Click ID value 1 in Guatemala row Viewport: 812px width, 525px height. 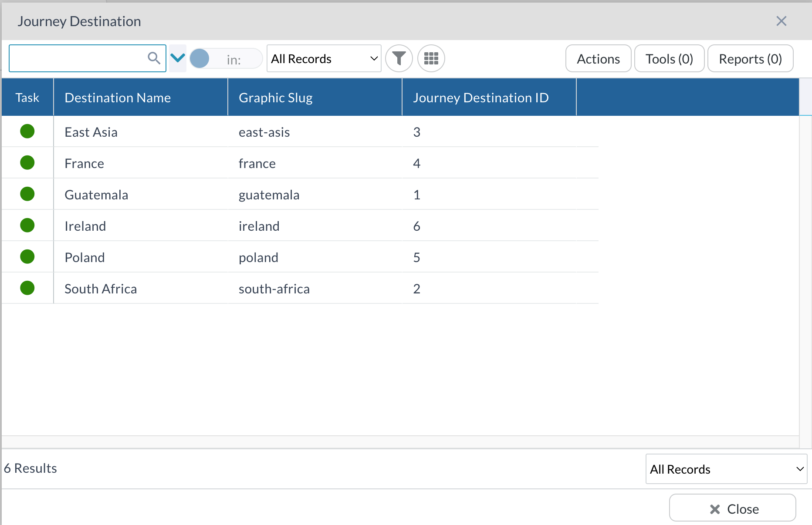416,195
